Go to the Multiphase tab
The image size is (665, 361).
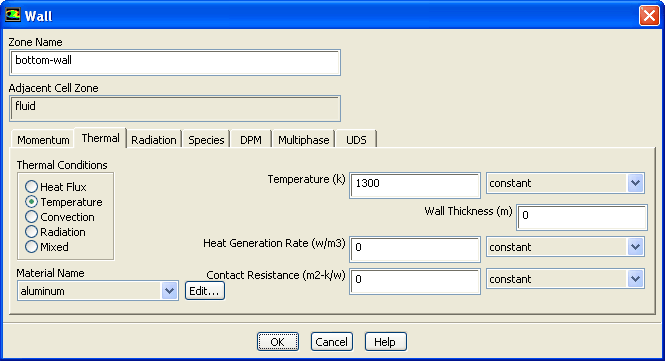pos(304,140)
